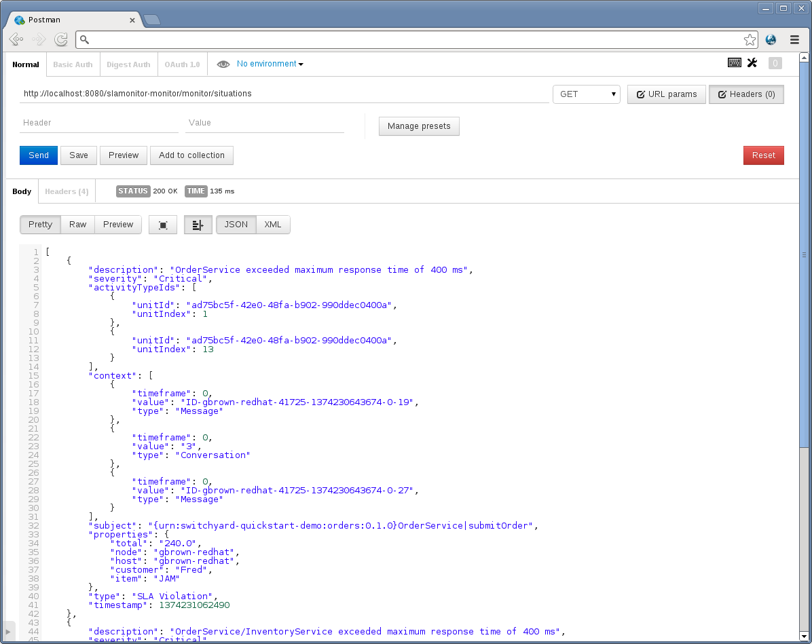Click the browser back arrow icon
This screenshot has width=812, height=644.
(16, 39)
